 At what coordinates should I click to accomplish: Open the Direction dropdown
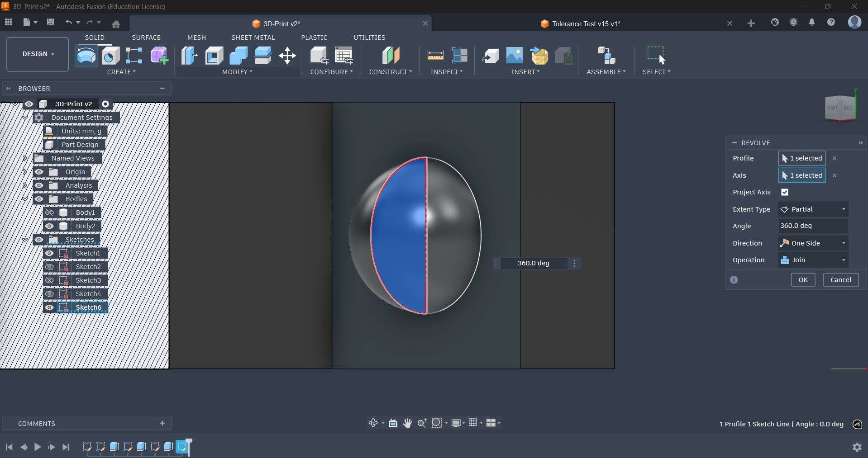tap(813, 243)
